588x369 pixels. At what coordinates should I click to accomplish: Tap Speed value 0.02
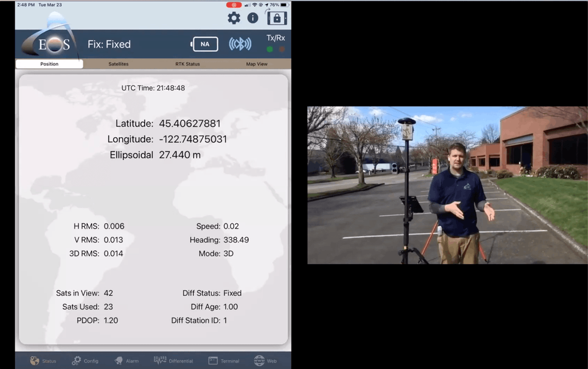[231, 226]
